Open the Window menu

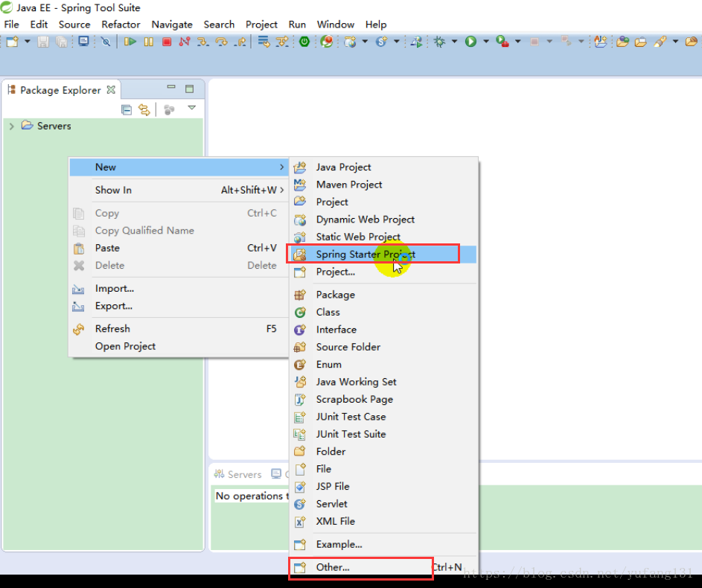(x=336, y=24)
